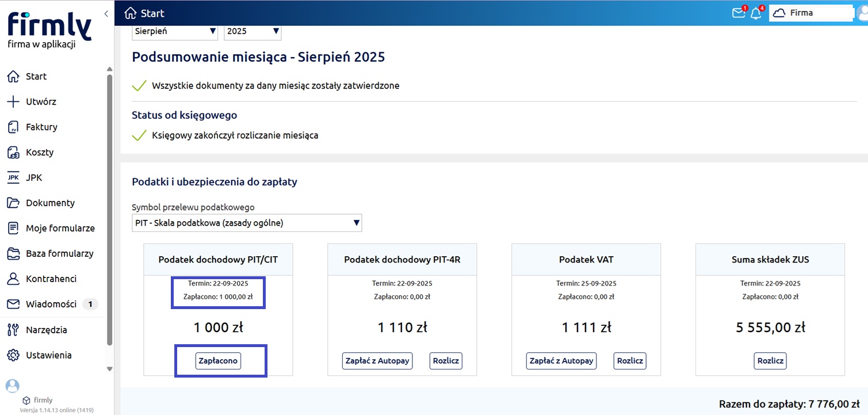Screen dimensions: 868x415
Task: Open the Dokumenty menu item
Action: click(50, 203)
